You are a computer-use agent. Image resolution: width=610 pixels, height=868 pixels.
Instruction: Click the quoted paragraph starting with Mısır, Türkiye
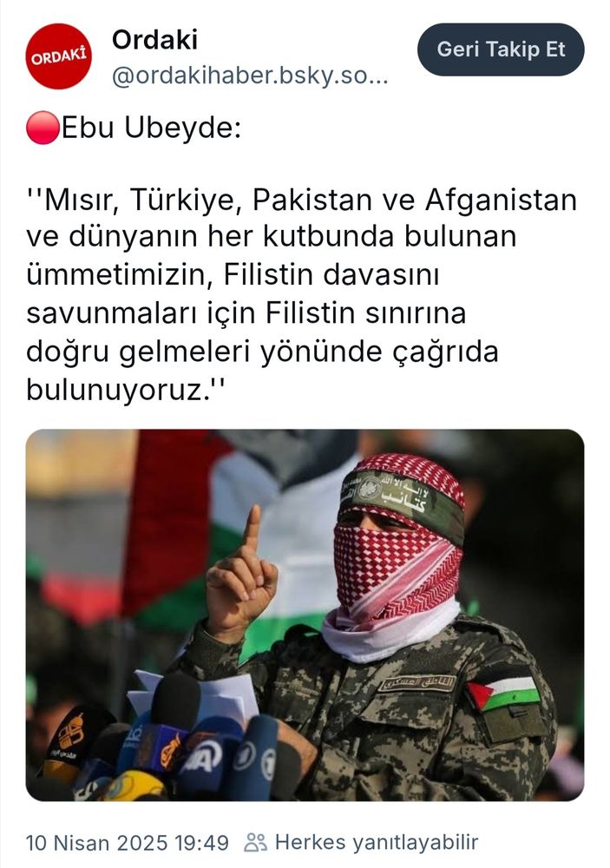tap(302, 294)
